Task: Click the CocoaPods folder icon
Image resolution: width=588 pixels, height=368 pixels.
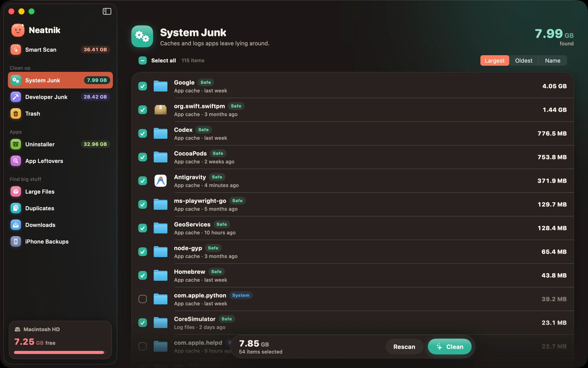Action: pos(161,157)
